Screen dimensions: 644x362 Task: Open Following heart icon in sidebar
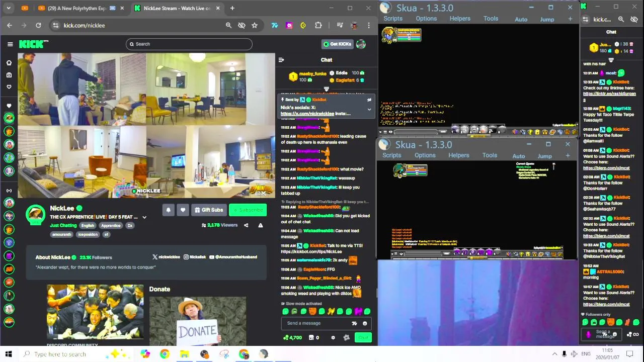pos(9,87)
